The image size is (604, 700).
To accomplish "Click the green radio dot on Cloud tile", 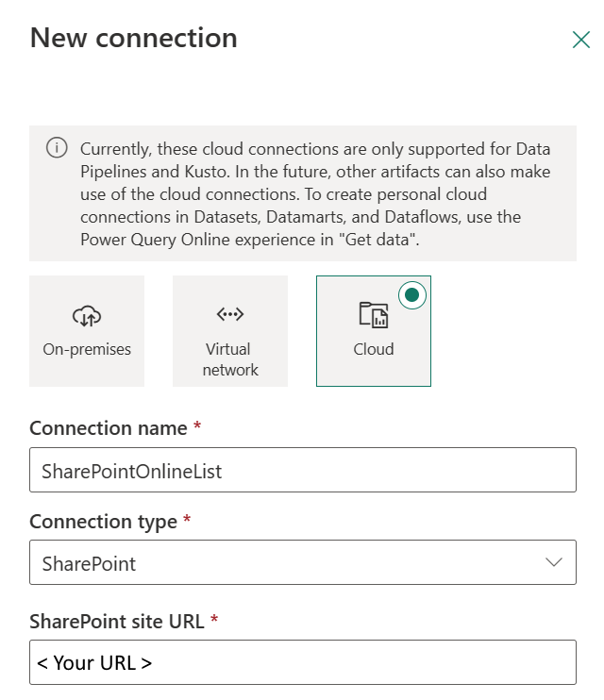I will pyautogui.click(x=411, y=295).
